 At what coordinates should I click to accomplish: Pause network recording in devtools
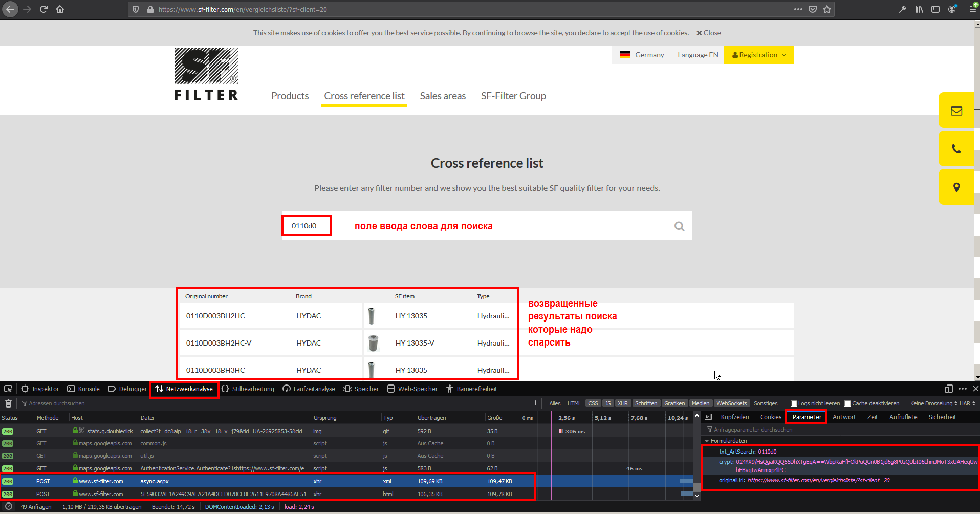534,403
